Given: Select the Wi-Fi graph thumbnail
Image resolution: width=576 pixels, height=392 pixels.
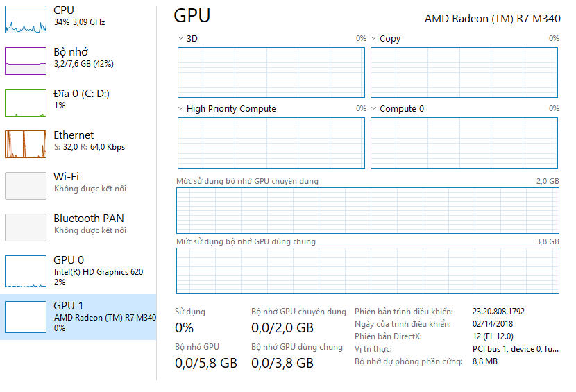Looking at the screenshot, I should tap(26, 186).
